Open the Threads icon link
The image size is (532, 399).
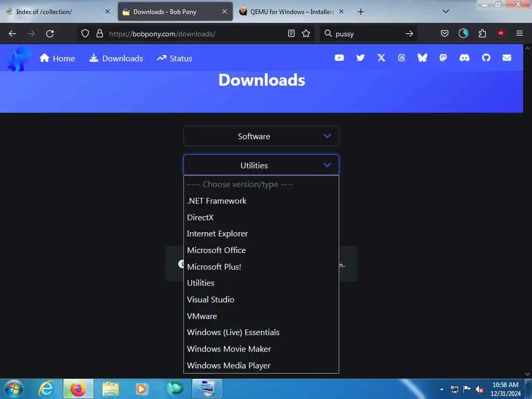click(402, 58)
